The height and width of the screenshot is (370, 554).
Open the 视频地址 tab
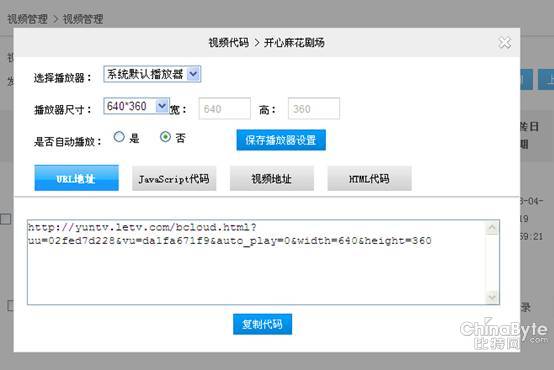[272, 178]
